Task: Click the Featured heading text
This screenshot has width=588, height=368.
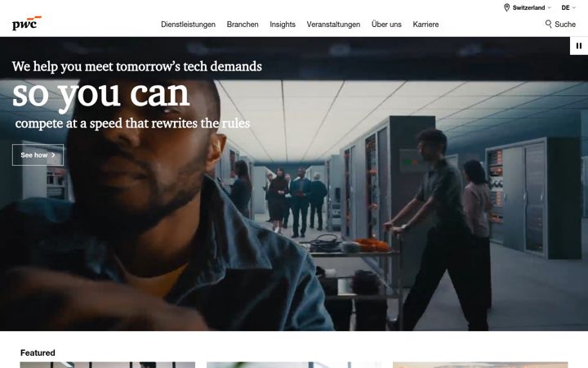Action: (x=38, y=352)
